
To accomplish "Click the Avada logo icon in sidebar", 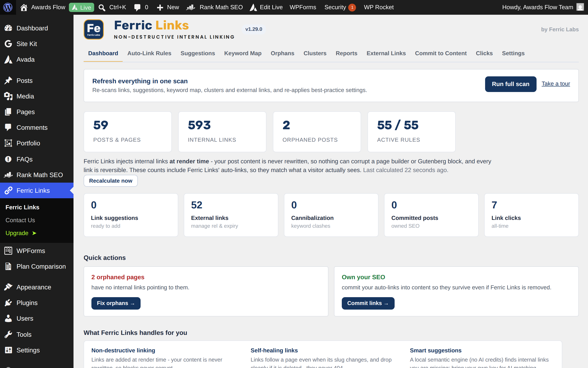I will 8,59.
